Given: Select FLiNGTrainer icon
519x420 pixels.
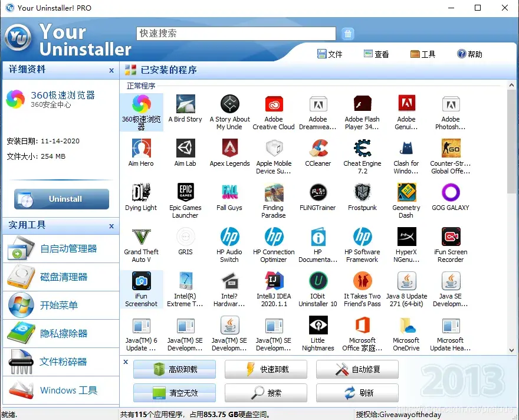Looking at the screenshot, I should tap(318, 192).
